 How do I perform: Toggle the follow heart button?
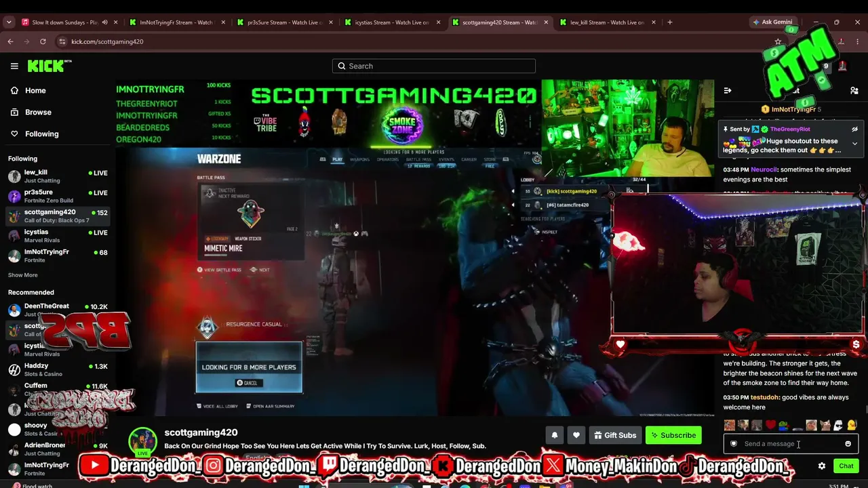pyautogui.click(x=576, y=435)
